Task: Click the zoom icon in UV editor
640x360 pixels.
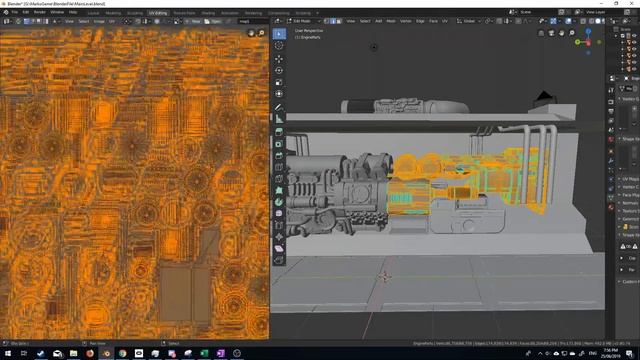Action: coord(262,33)
